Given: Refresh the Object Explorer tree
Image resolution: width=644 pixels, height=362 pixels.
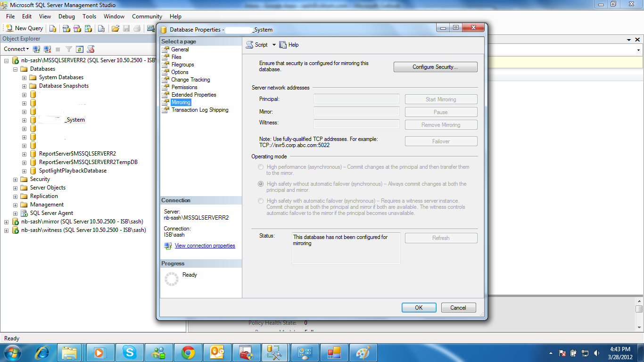Looking at the screenshot, I should pyautogui.click(x=79, y=49).
